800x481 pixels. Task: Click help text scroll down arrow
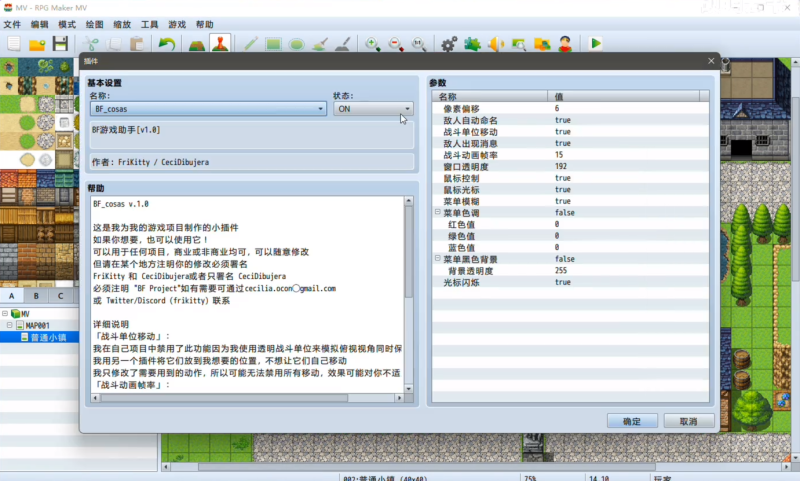[409, 389]
